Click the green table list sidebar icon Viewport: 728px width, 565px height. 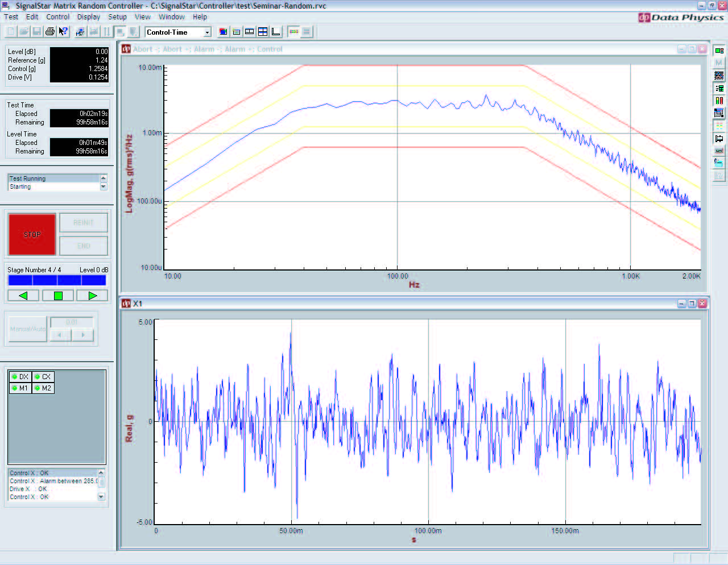[x=719, y=88]
